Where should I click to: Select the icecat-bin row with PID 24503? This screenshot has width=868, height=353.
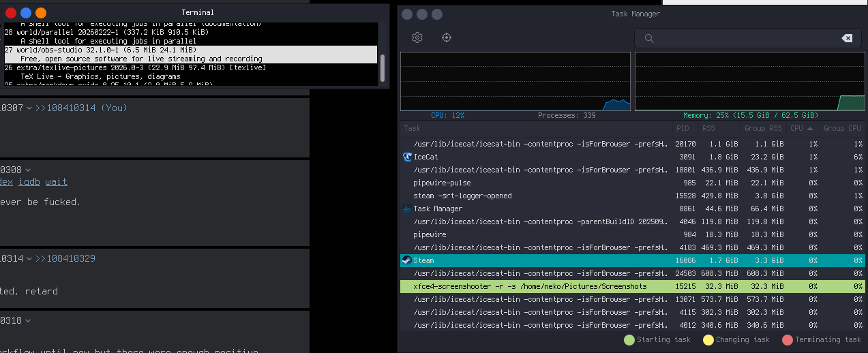[633, 273]
